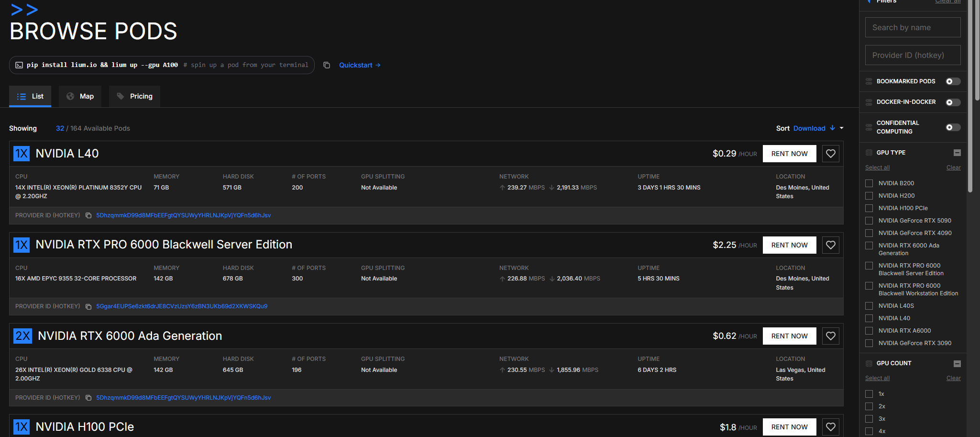The image size is (980, 437).
Task: Focus the Search by name field
Action: [x=913, y=27]
